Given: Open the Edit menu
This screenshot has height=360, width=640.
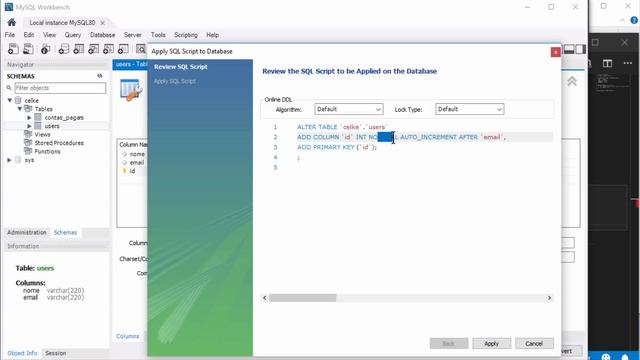Looking at the screenshot, I should [x=29, y=35].
